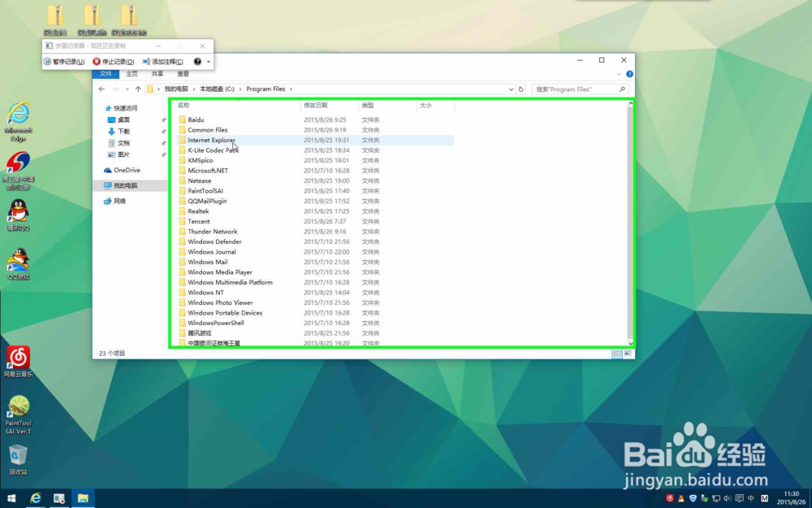The image size is (812, 508).
Task: Open the 主页 ribbon tab
Action: pos(132,74)
